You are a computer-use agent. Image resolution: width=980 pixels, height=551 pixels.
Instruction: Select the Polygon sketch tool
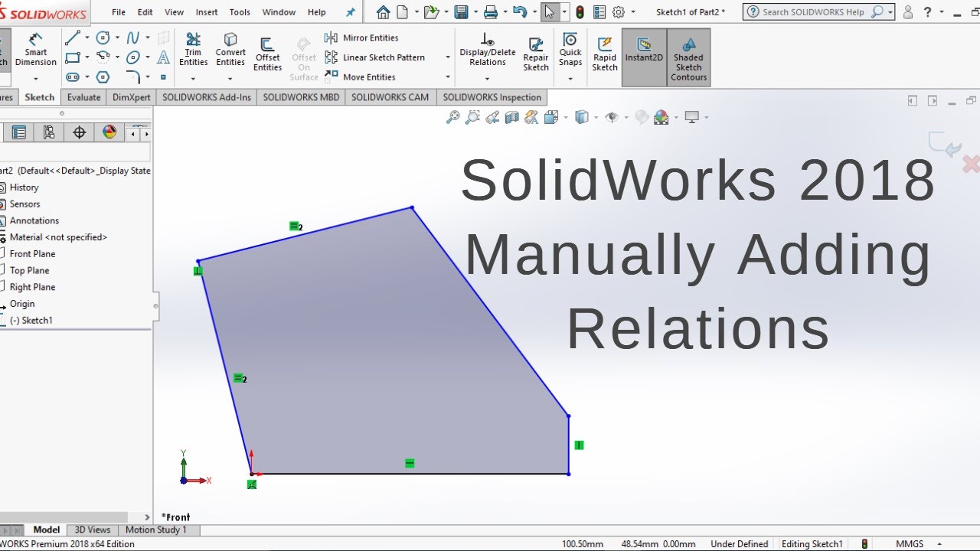click(x=103, y=77)
